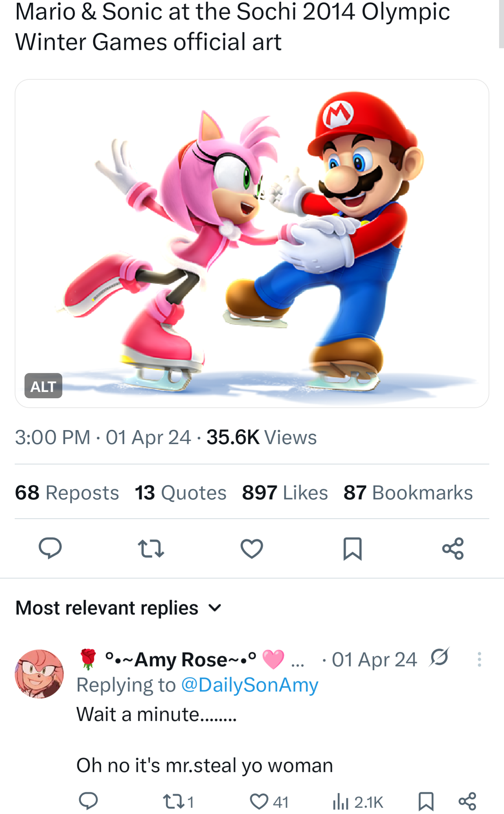Repost Amy Rose's reply with 1 repost
504x814 pixels.
pos(178,801)
